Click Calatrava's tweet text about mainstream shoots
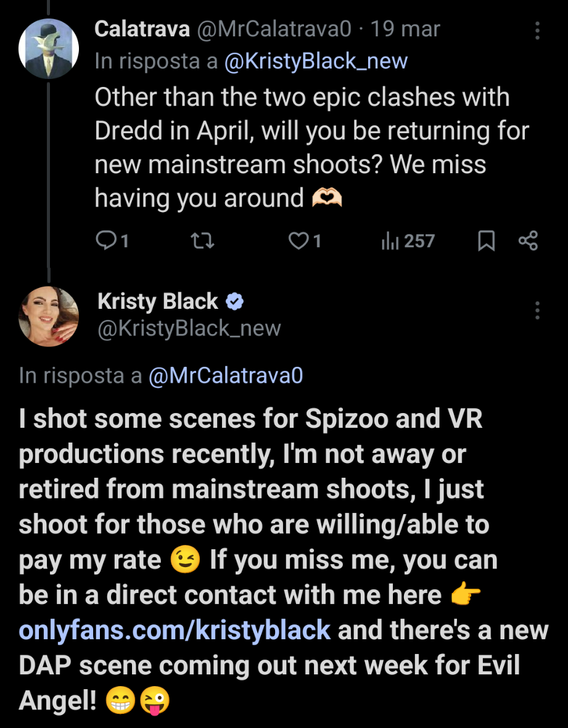 302,148
